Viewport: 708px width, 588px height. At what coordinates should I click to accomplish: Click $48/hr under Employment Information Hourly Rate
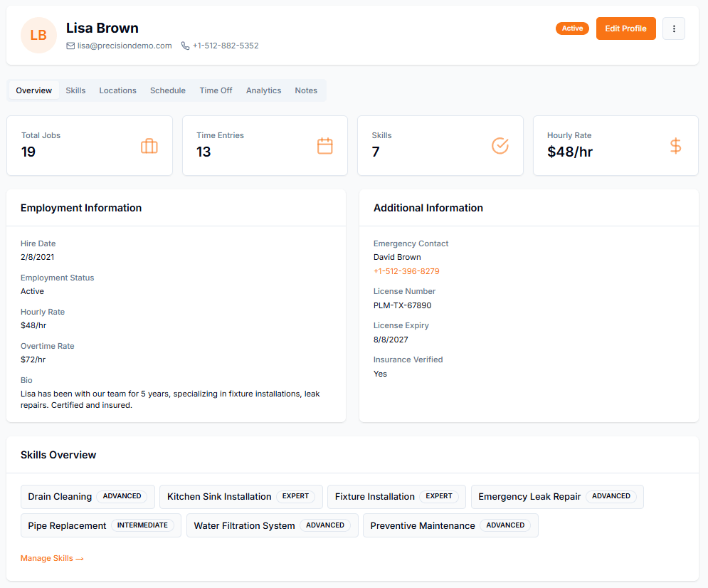point(33,325)
